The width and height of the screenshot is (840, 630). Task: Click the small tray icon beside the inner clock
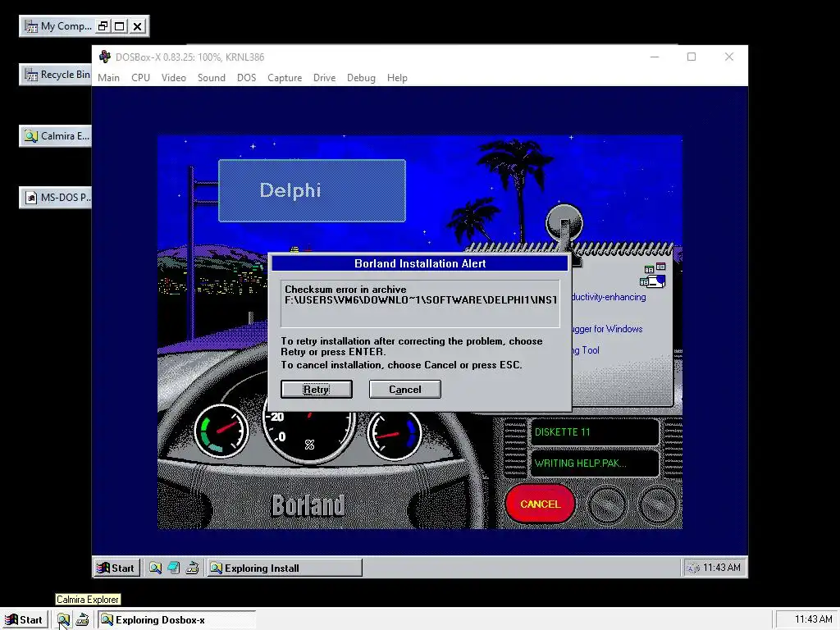pyautogui.click(x=693, y=568)
